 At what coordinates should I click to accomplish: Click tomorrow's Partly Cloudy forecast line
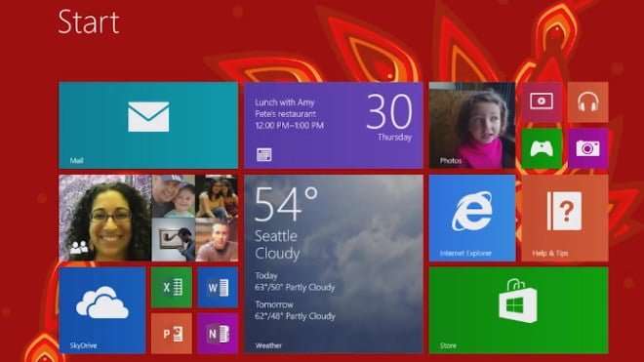(x=295, y=316)
